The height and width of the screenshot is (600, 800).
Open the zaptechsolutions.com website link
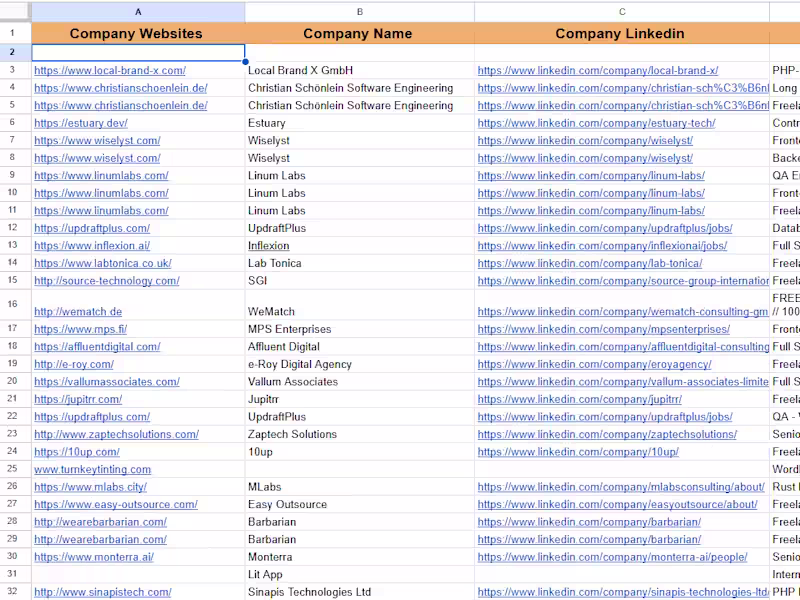point(116,434)
